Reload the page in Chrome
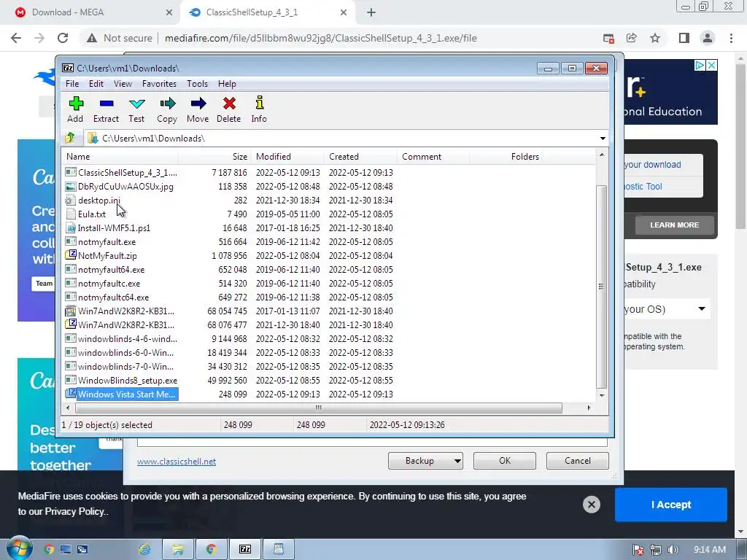Screen dimensions: 747x560 click(63, 38)
